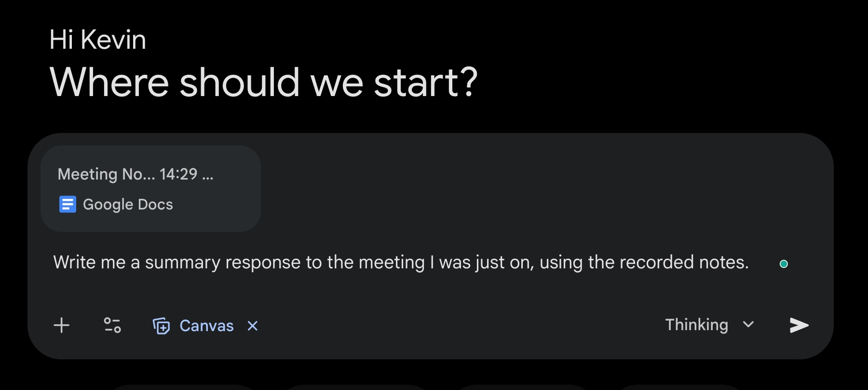Click the Google Docs label in attachment
Viewport: 868px width, 390px height.
click(128, 204)
